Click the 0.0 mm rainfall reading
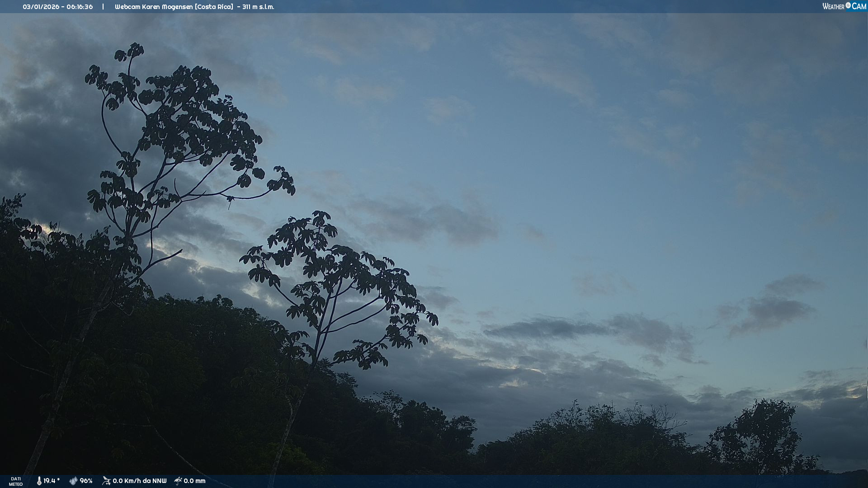The height and width of the screenshot is (488, 868). click(x=194, y=481)
